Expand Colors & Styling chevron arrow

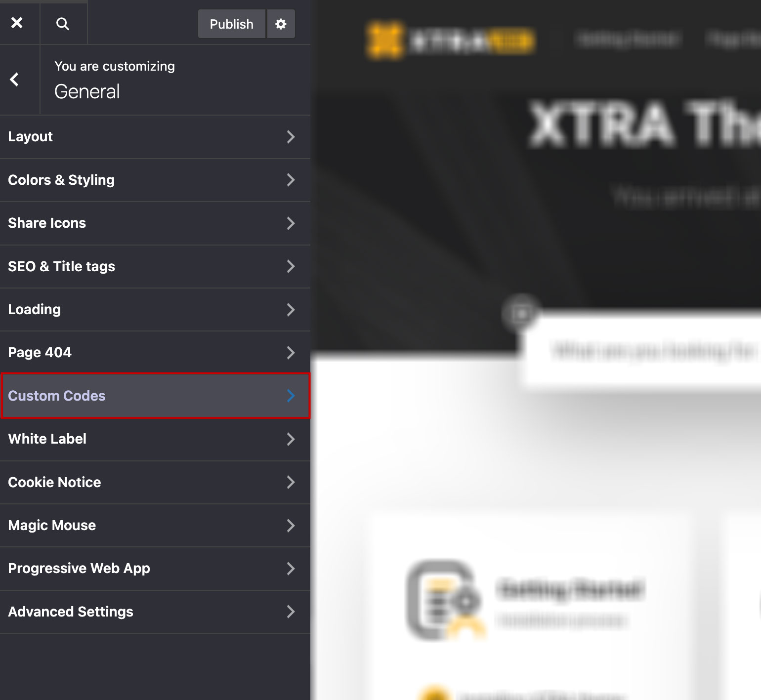(x=291, y=180)
